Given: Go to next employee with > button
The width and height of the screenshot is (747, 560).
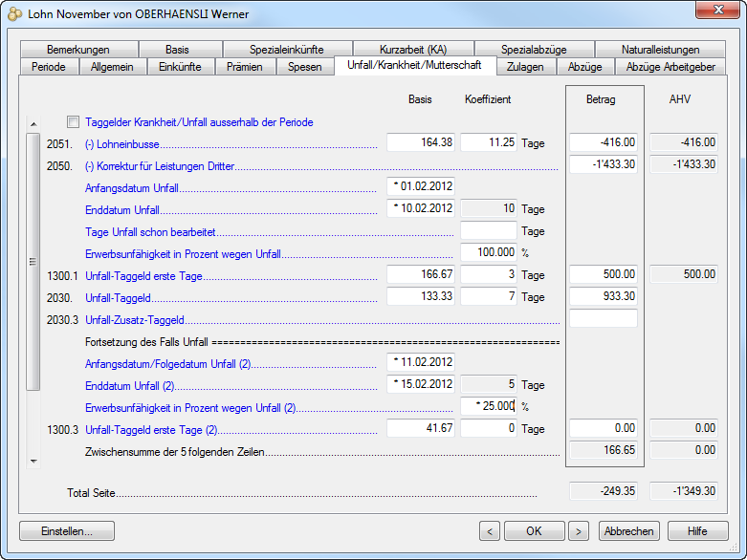Looking at the screenshot, I should tap(579, 531).
